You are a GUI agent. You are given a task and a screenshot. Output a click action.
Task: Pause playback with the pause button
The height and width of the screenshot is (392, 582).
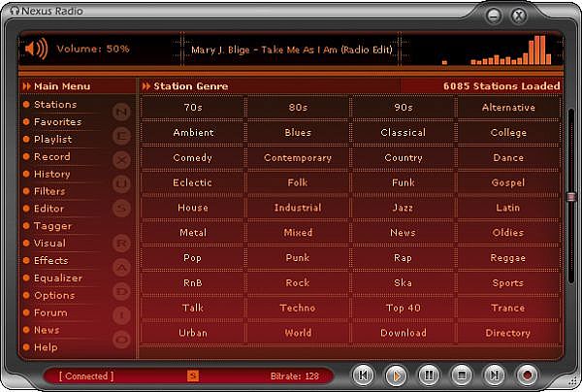[x=429, y=376]
